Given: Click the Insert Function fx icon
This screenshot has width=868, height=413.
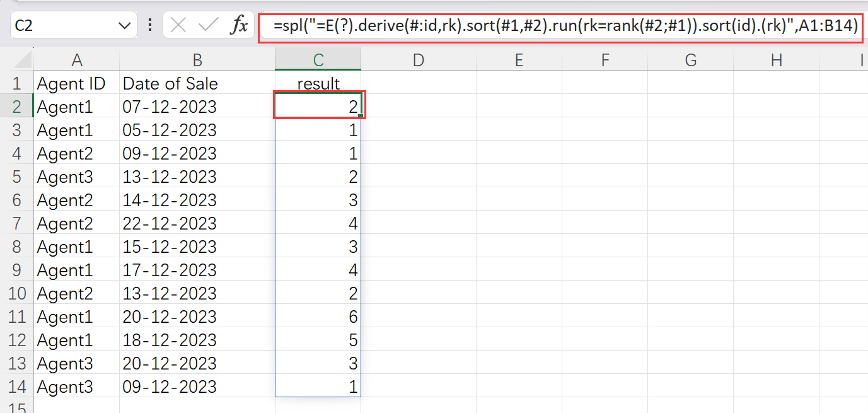Looking at the screenshot, I should (239, 25).
